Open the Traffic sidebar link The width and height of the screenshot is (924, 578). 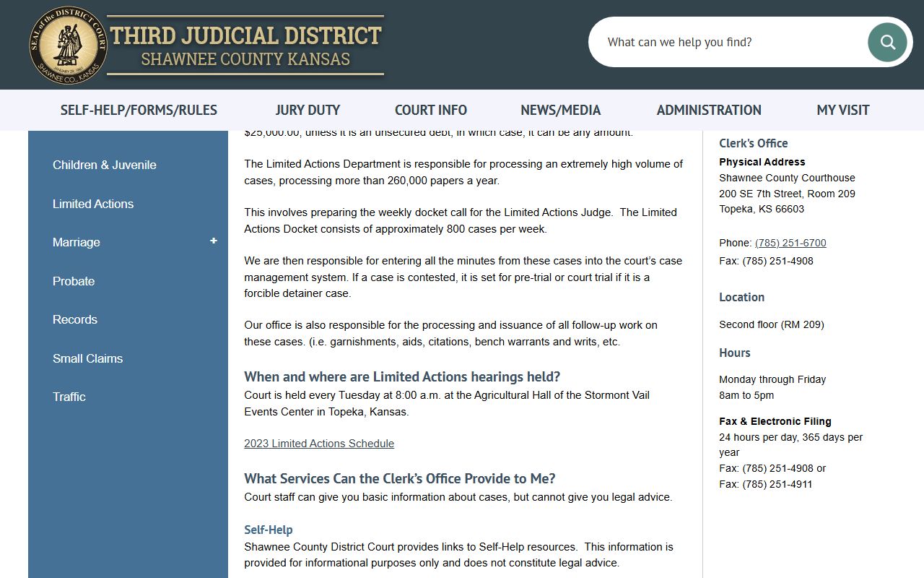[69, 397]
